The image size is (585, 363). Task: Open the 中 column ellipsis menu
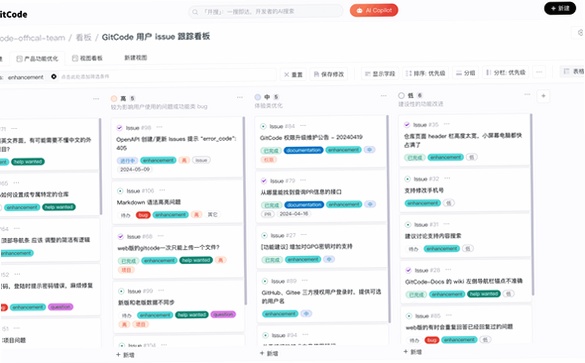[x=384, y=96]
